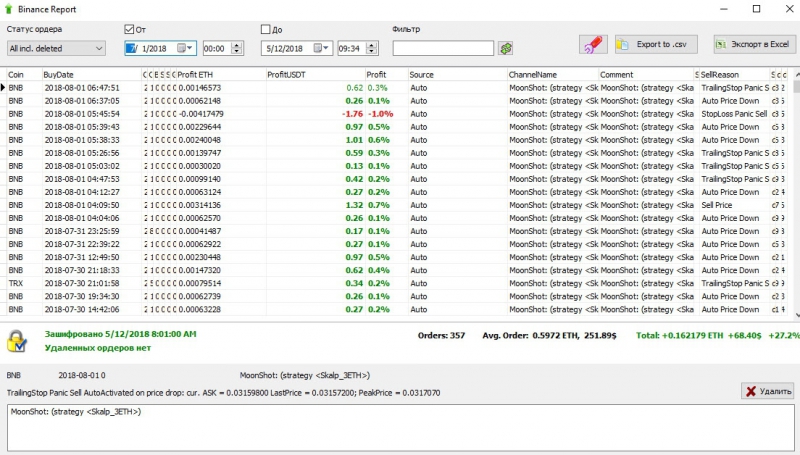Sort by the ChannelName column header
This screenshot has height=455, width=800.
click(x=553, y=74)
